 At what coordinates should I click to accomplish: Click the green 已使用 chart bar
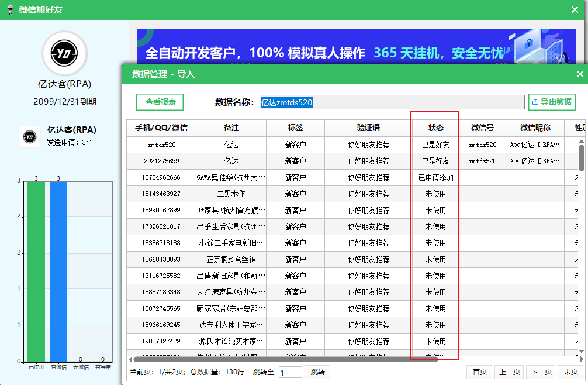pyautogui.click(x=36, y=271)
